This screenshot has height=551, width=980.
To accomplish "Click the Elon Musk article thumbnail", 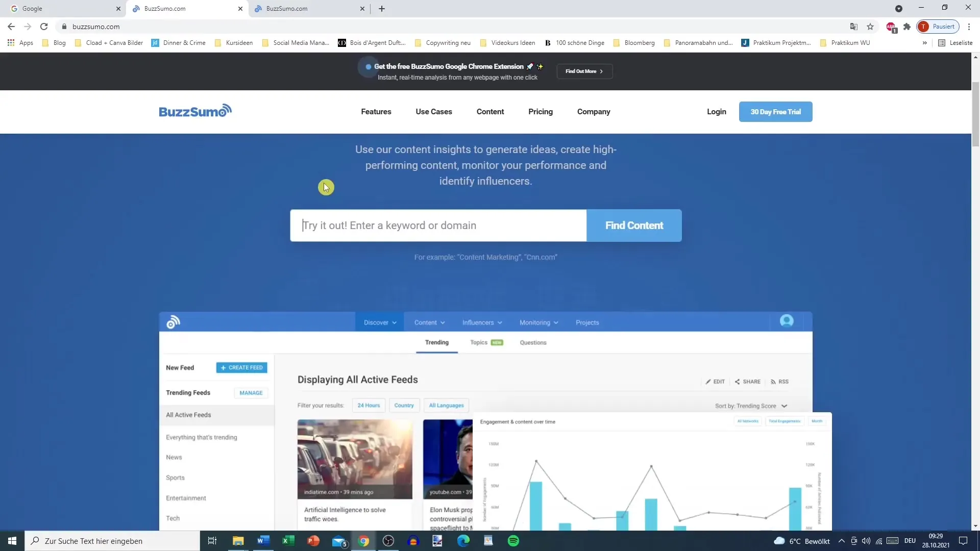I will [448, 459].
